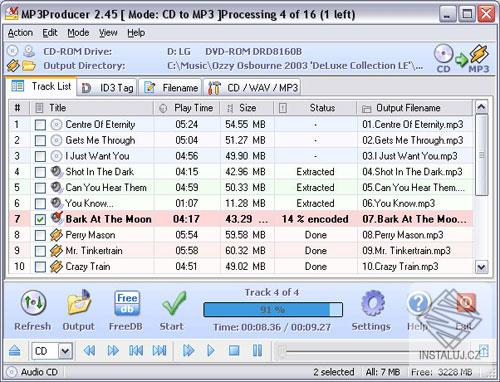Click the encoding icon of Bark At The Moon
Screen dimensions: 500x382
[x=57, y=218]
